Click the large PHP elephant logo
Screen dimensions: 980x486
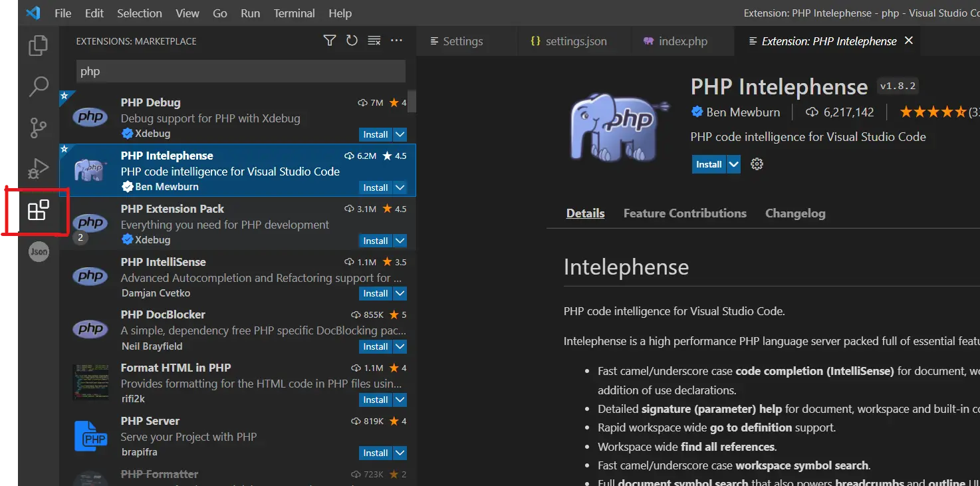coord(620,128)
